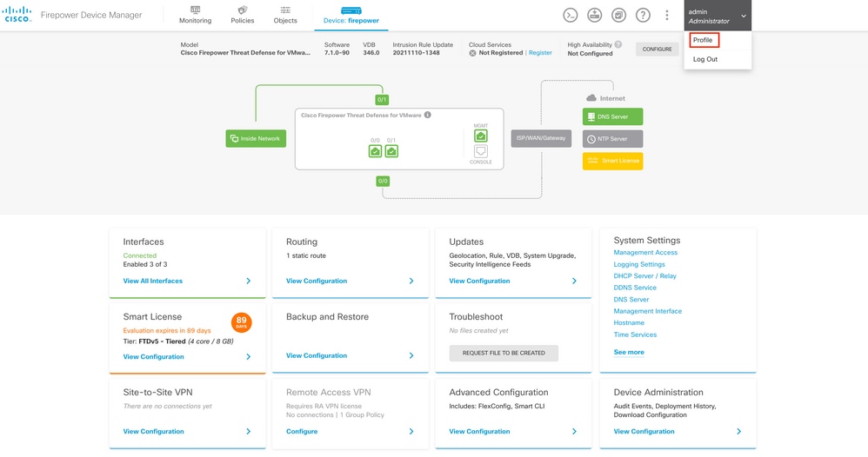Collapse the admin user dropdown
Viewport: 868px width, 457px height.
click(x=743, y=17)
